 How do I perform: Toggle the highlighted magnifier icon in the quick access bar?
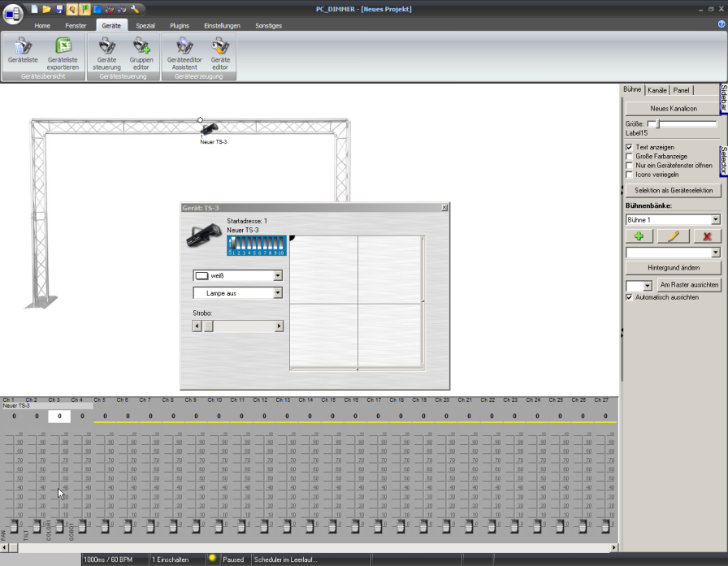(72, 9)
